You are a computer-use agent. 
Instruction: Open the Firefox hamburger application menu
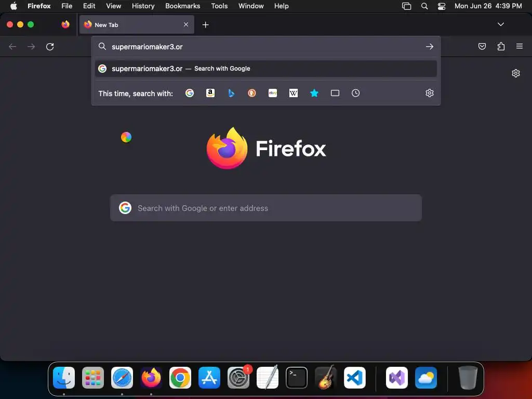pos(520,46)
